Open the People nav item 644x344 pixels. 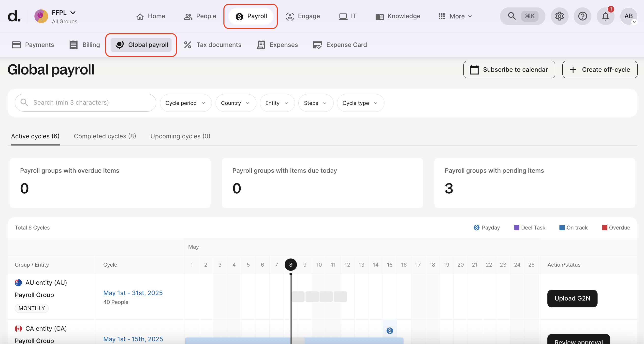click(x=200, y=16)
